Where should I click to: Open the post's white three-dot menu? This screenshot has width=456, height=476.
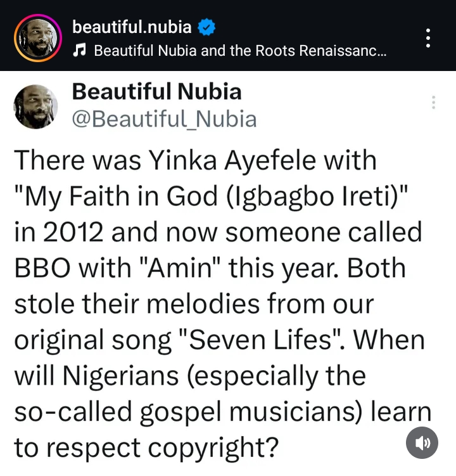click(x=429, y=38)
